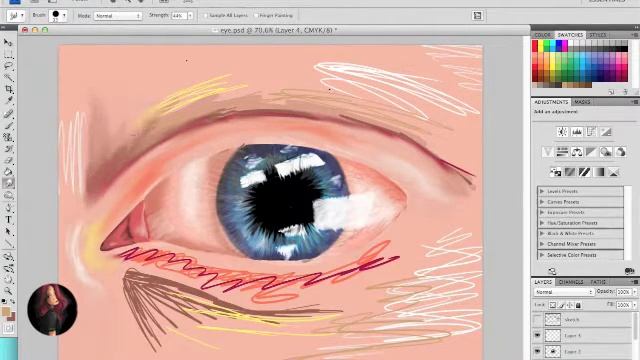Add a Color Balance adjustment
The height and width of the screenshot is (360, 640).
click(x=577, y=152)
